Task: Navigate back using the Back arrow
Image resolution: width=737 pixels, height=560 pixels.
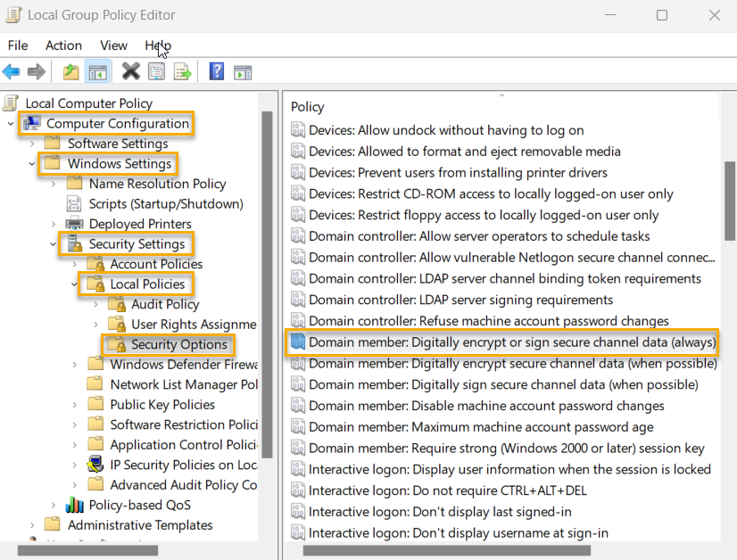Action: [x=12, y=72]
